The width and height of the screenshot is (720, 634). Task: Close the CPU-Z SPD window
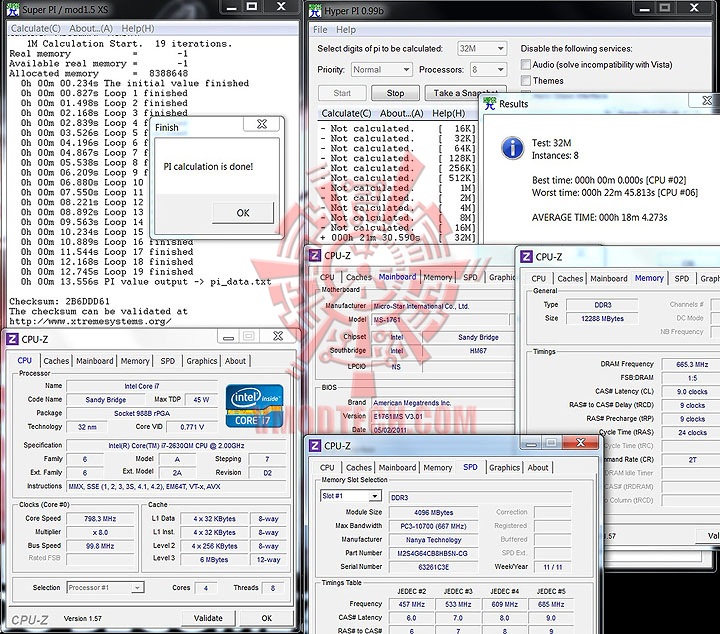point(580,442)
